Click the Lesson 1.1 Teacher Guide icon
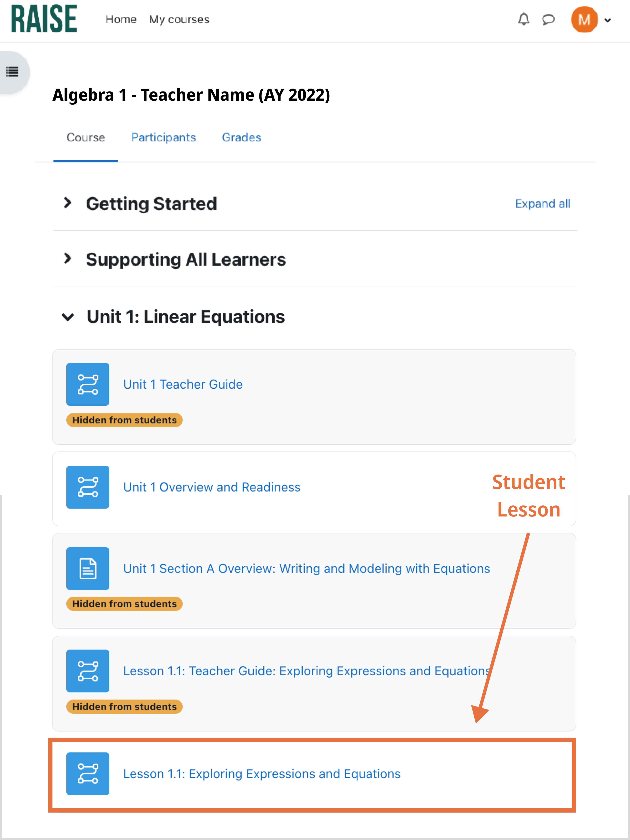 [88, 671]
